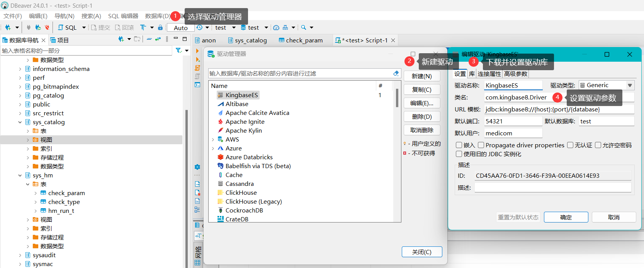644x268 pixels.
Task: Enable the 嵌入 checkbox
Action: (x=459, y=145)
